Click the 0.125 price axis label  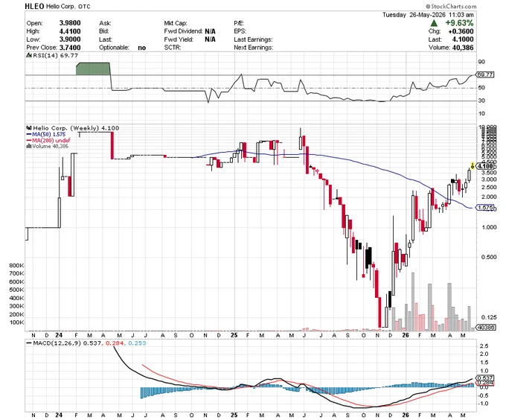click(489, 317)
